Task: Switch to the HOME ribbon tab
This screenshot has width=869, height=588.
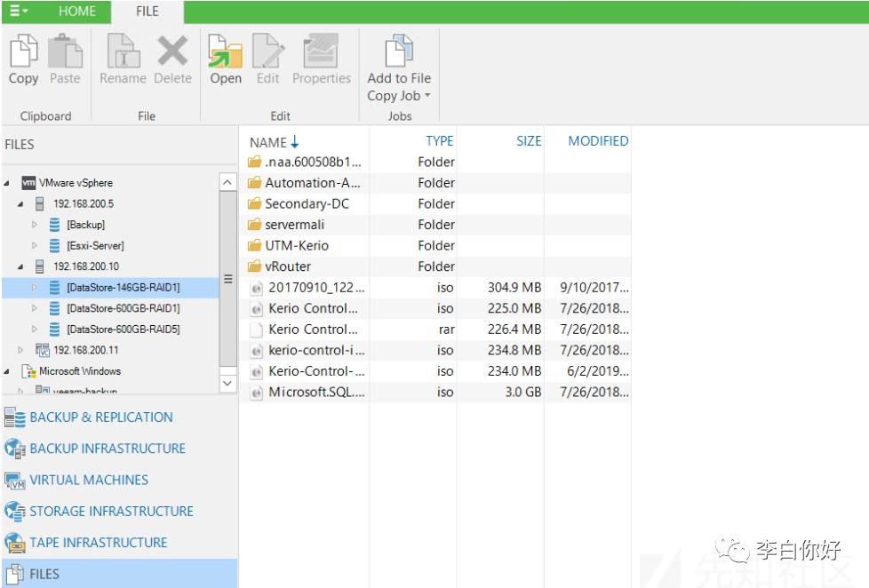Action: click(x=77, y=11)
